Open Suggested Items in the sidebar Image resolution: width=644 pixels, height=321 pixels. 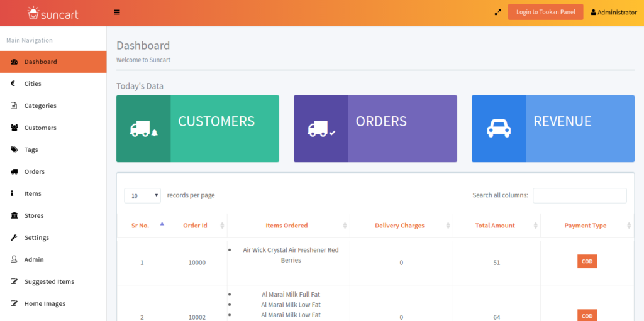(49, 281)
